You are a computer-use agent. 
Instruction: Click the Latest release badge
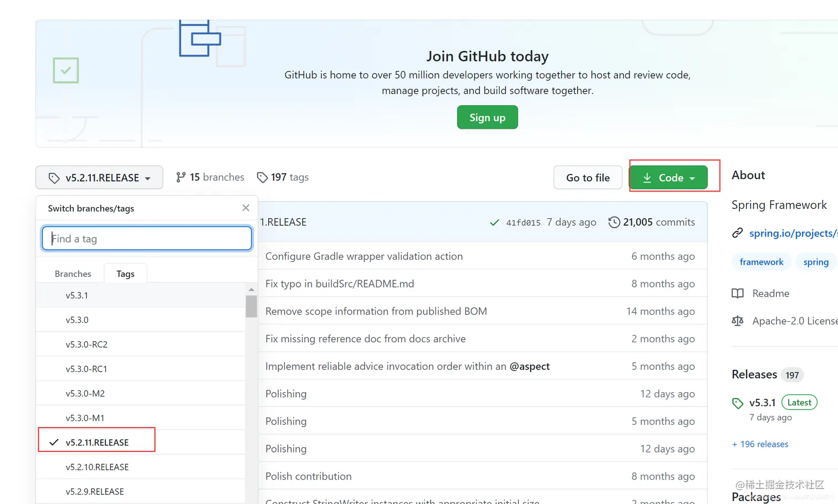pyautogui.click(x=799, y=403)
